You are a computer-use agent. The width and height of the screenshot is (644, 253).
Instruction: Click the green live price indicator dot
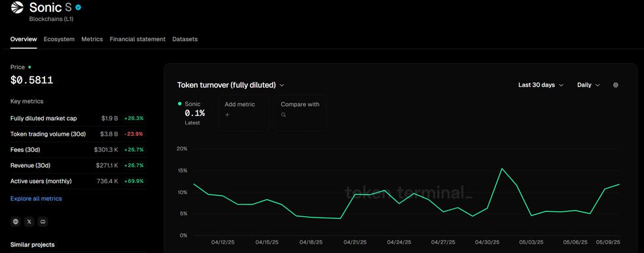(x=29, y=67)
